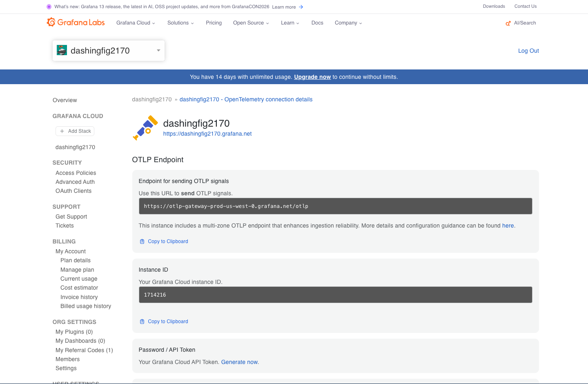Click the announcement arrow icon next to Learn more

click(301, 7)
